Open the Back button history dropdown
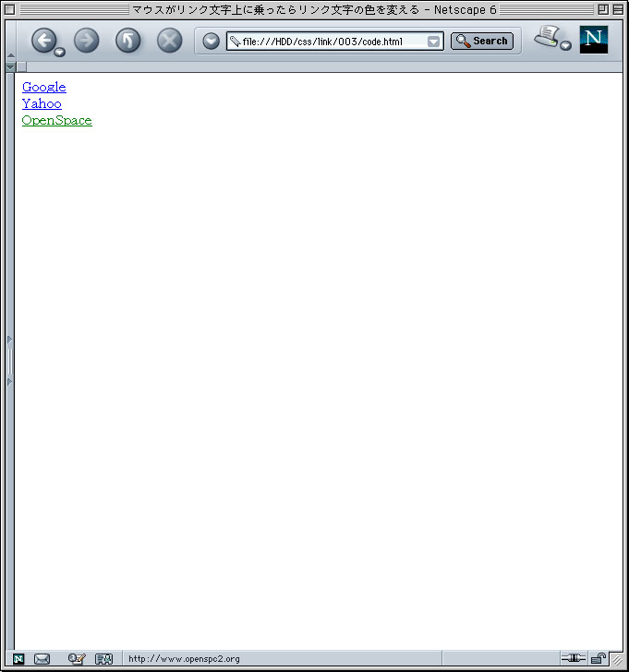This screenshot has width=629, height=672. pos(60,53)
